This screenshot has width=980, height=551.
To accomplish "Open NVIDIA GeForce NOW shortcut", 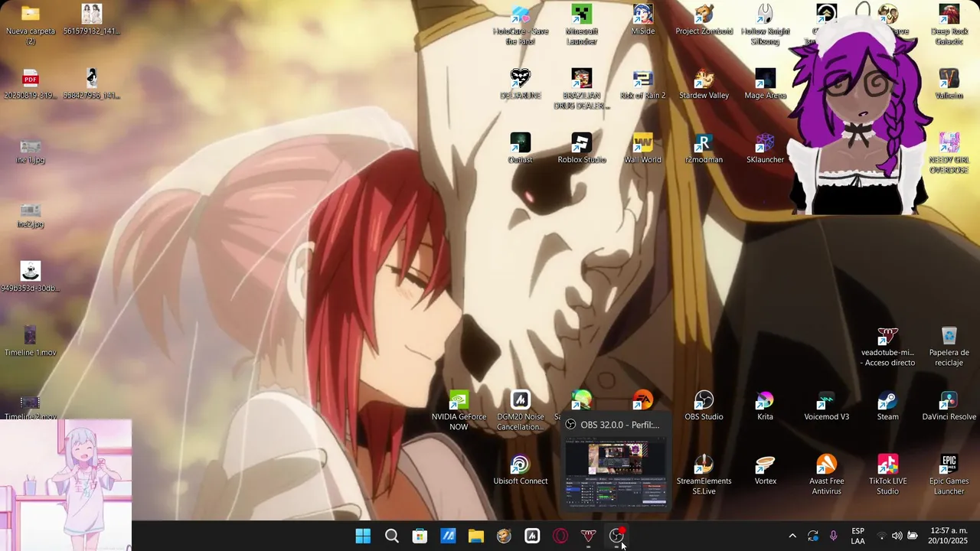I will pyautogui.click(x=459, y=411).
